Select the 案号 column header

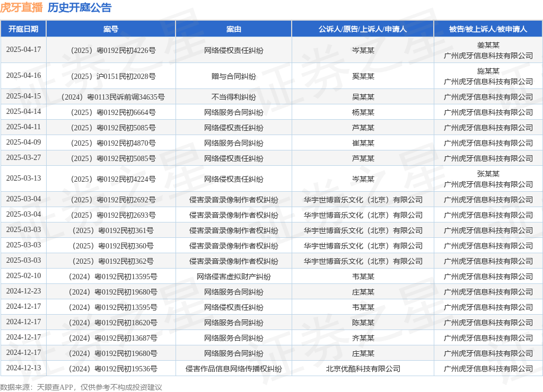click(x=111, y=29)
